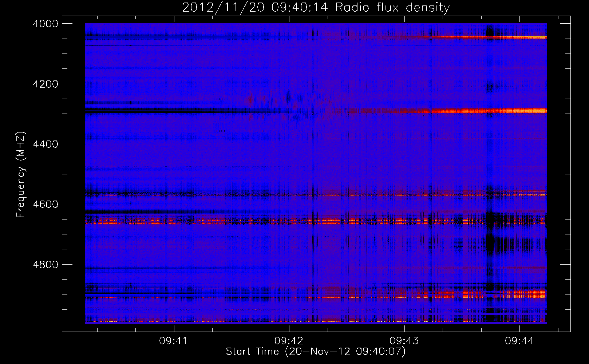Click the 09:43 time axis label
Viewport: 589px width, 364px height.
tap(404, 341)
